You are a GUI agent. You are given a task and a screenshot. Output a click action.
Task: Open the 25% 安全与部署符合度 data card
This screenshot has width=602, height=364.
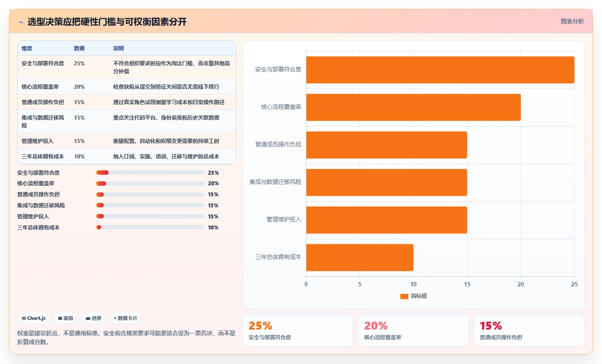pos(298,330)
